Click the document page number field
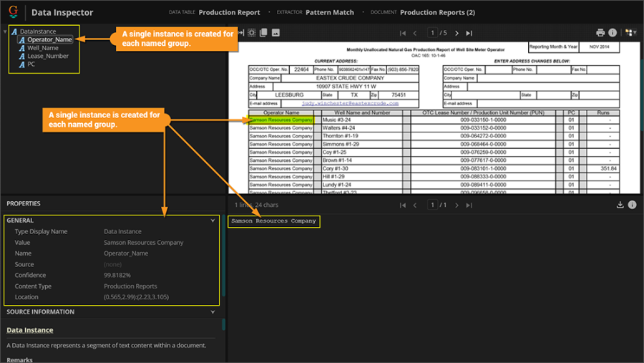Viewport: 644px width, 363px height. tap(432, 33)
